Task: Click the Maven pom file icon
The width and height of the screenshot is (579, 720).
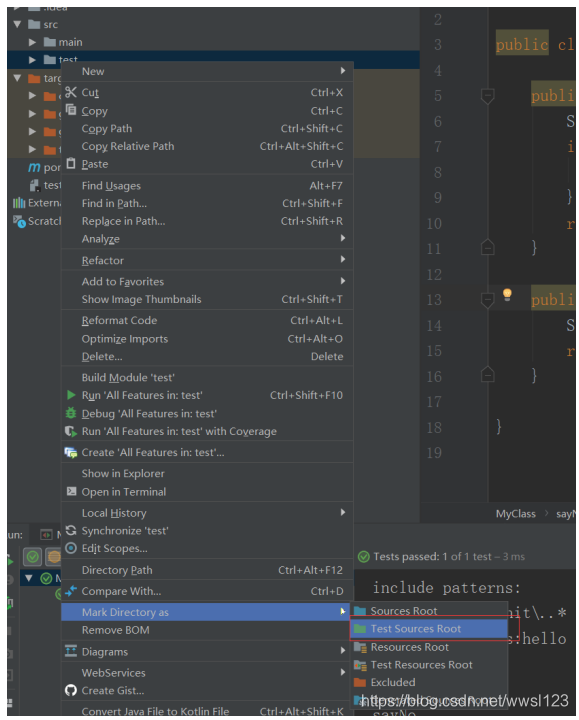Action: tap(34, 168)
